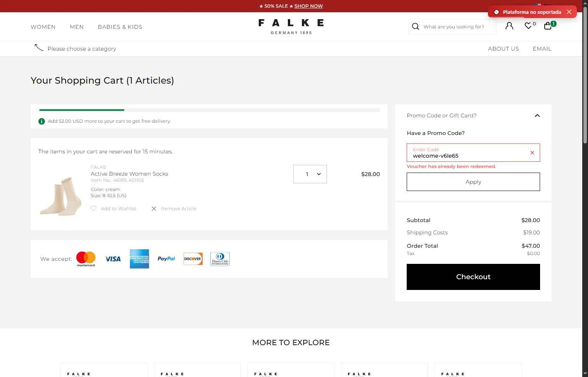This screenshot has height=377, width=588.
Task: Collapse the Promo Code or Gift Card section
Action: 537,115
